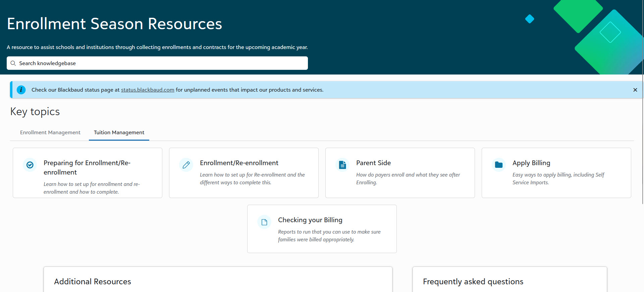The image size is (644, 292).
Task: Switch to the Enrollment Management tab
Action: coord(50,133)
